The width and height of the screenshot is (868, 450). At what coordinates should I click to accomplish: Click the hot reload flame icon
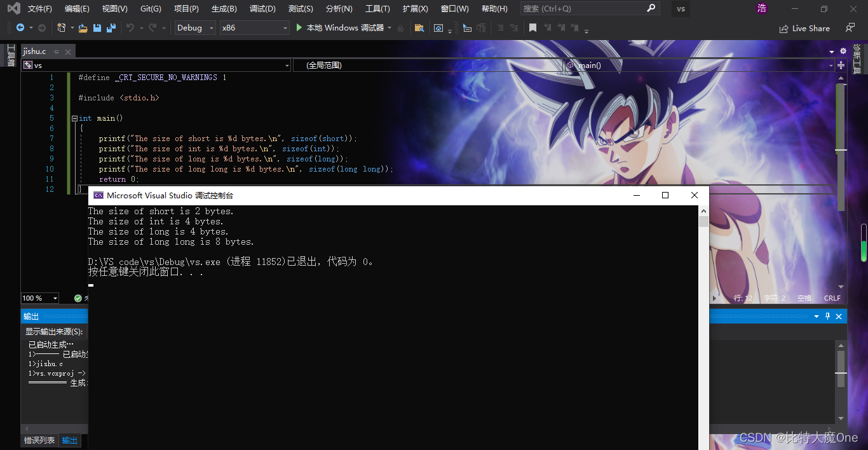tap(400, 28)
